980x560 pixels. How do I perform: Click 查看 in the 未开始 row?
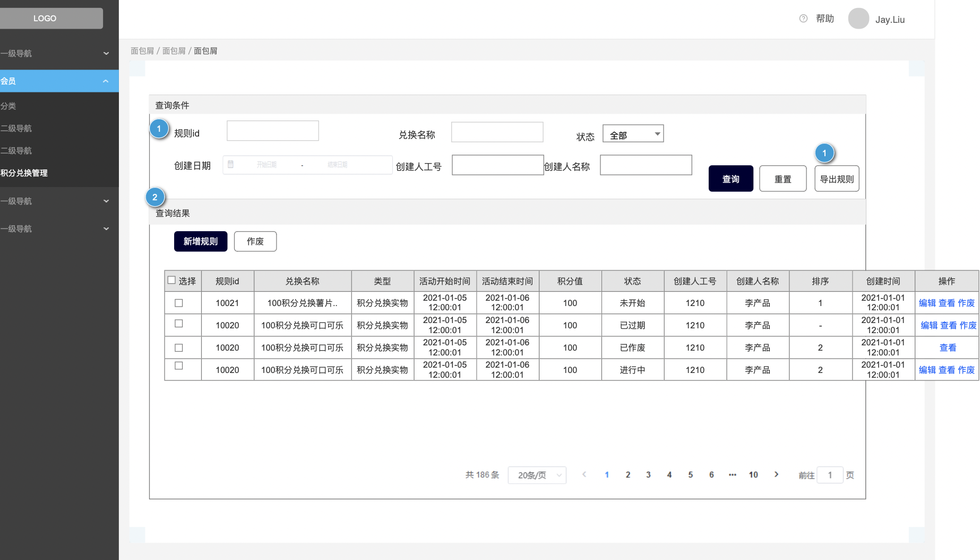pos(947,303)
